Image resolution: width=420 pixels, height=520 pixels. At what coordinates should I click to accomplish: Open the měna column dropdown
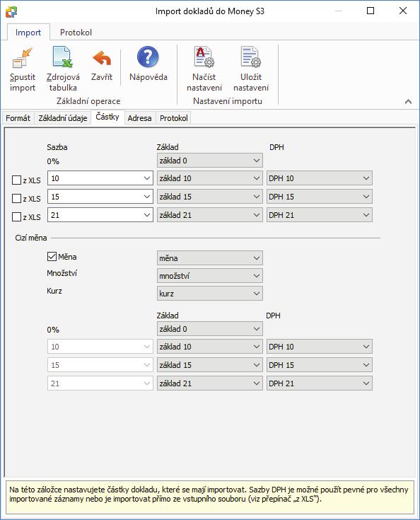coord(210,258)
